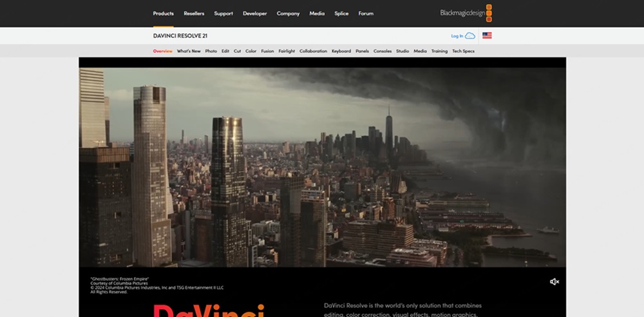Switch to the Fairlight tab
The height and width of the screenshot is (317, 644).
pyautogui.click(x=287, y=51)
